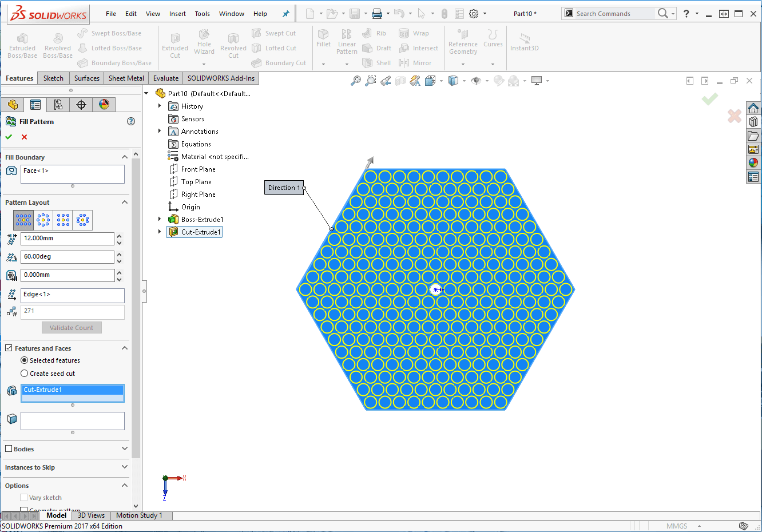Viewport: 762px width, 532px height.
Task: Check the Bodies checkbox
Action: pyautogui.click(x=9, y=449)
